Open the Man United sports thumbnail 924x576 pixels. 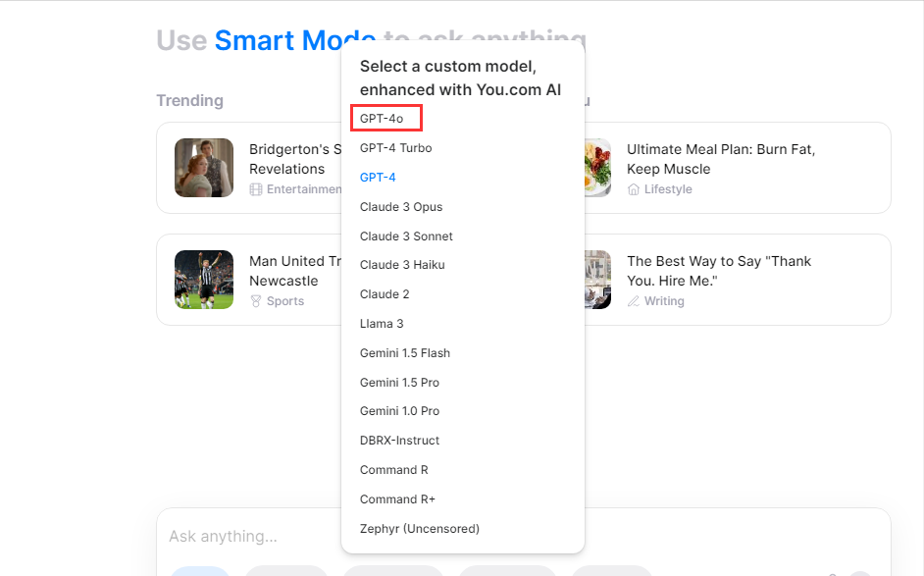pyautogui.click(x=204, y=280)
